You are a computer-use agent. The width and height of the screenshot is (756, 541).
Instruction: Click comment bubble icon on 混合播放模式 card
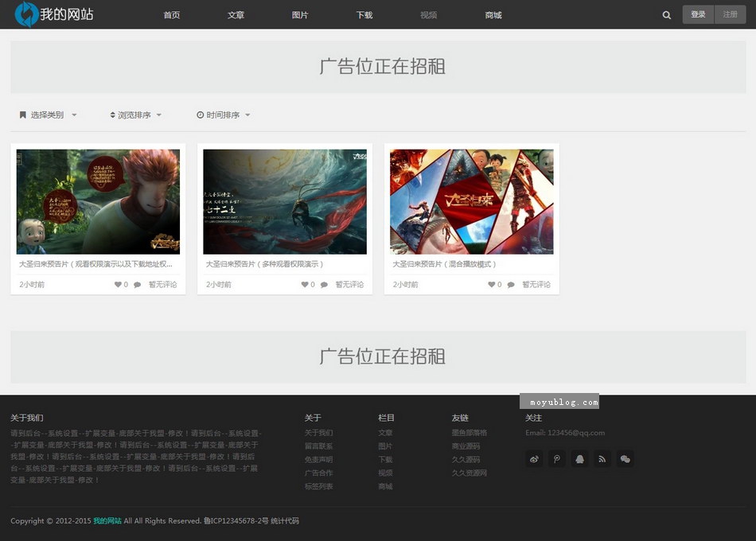pyautogui.click(x=511, y=285)
